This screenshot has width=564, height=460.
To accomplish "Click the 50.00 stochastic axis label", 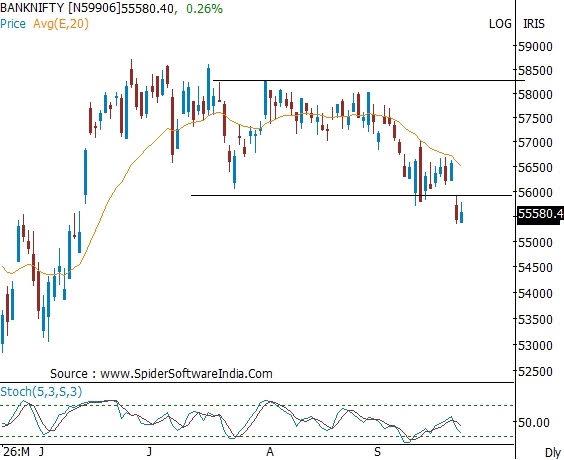I will coord(538,422).
